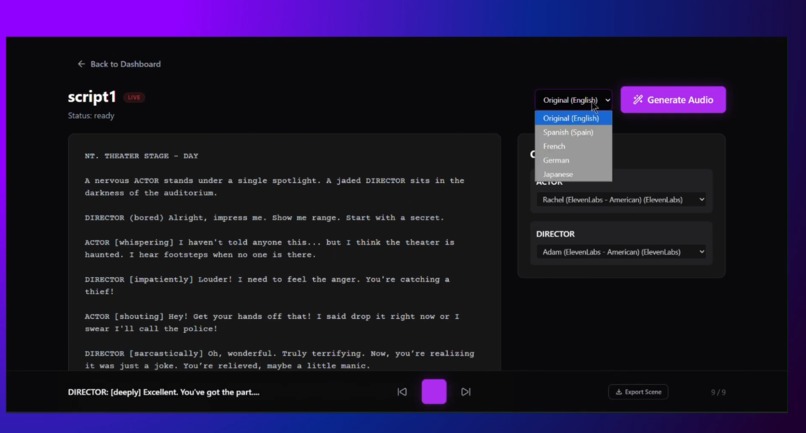Click the purple stop playback button

click(x=434, y=391)
